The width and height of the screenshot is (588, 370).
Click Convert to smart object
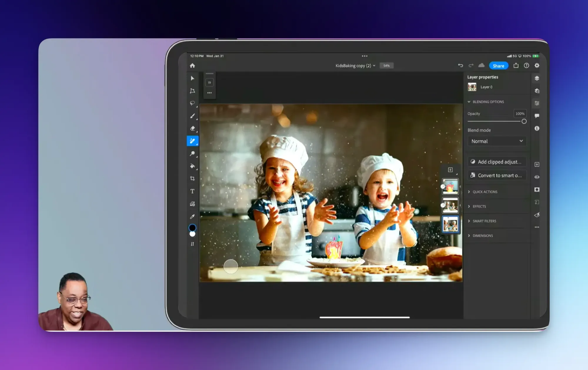[x=497, y=175]
